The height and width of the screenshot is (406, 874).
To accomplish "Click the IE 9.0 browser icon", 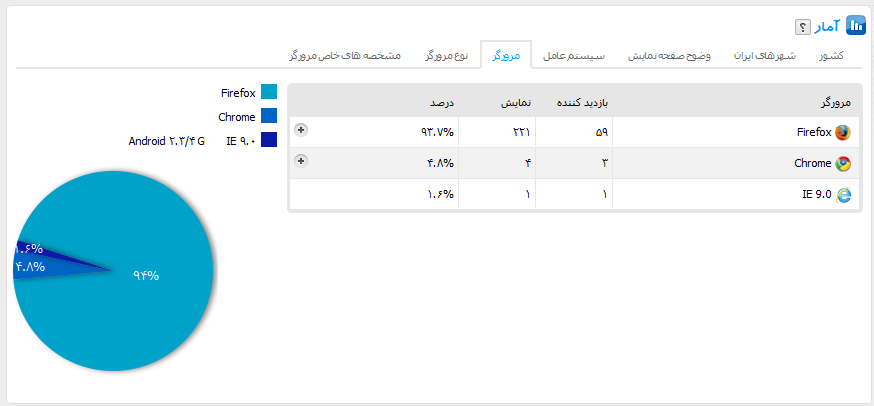I will point(842,194).
